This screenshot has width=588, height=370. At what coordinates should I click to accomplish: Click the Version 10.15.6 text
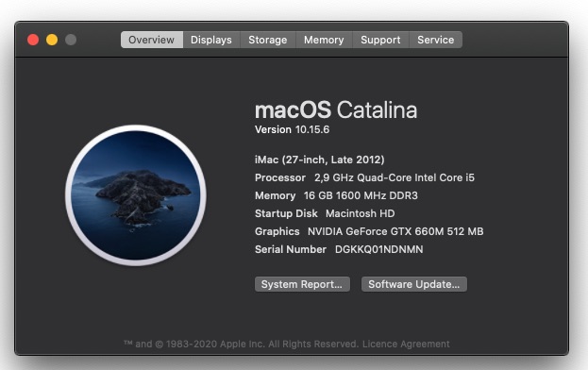[293, 129]
